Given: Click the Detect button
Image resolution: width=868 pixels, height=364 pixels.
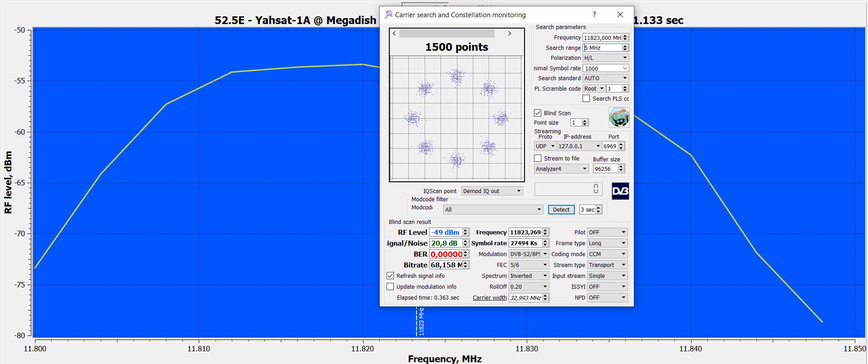Looking at the screenshot, I should pyautogui.click(x=561, y=209).
